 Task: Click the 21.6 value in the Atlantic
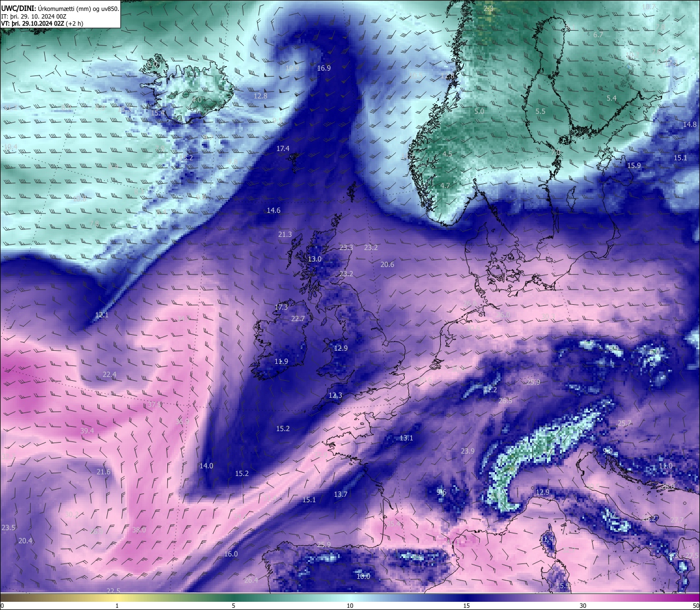click(x=103, y=472)
